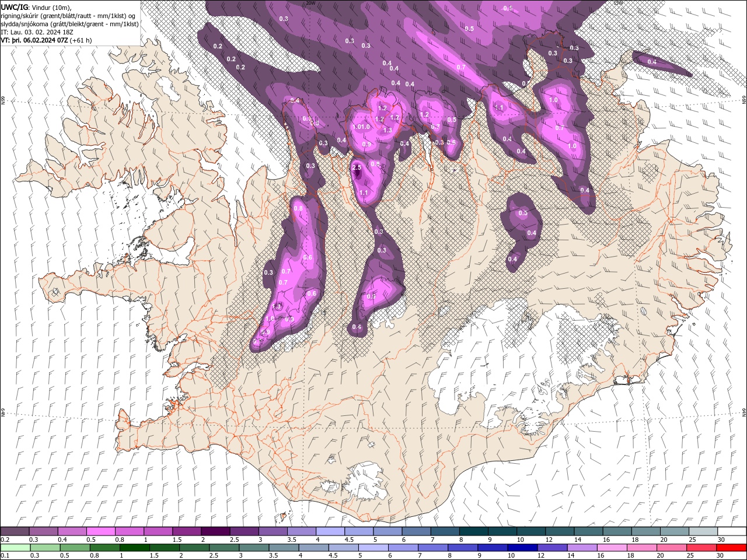The height and width of the screenshot is (560, 747).
Task: Click the bottom-row swatch for 25–30
Action: 701,548
